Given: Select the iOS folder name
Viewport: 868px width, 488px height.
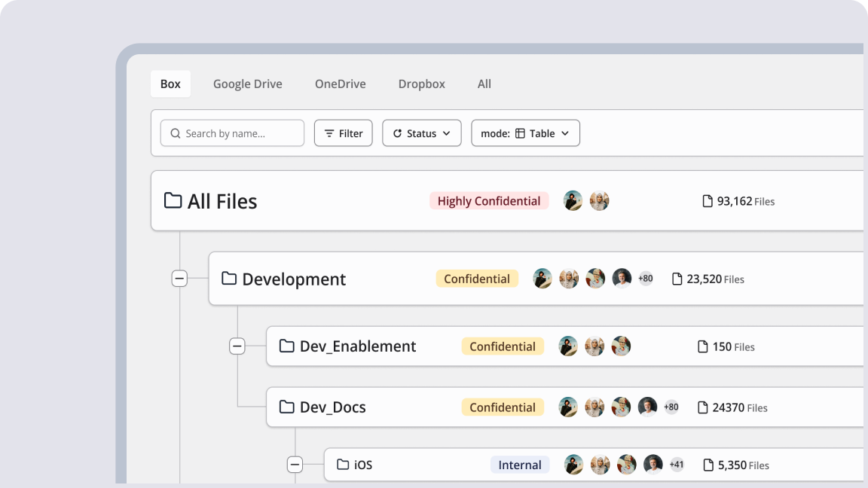Looking at the screenshot, I should click(x=363, y=465).
